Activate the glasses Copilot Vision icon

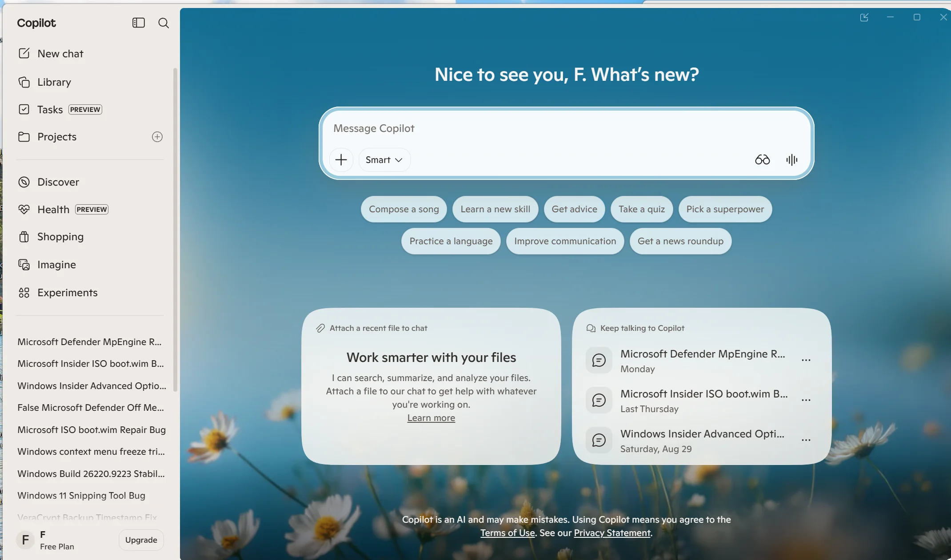click(762, 159)
